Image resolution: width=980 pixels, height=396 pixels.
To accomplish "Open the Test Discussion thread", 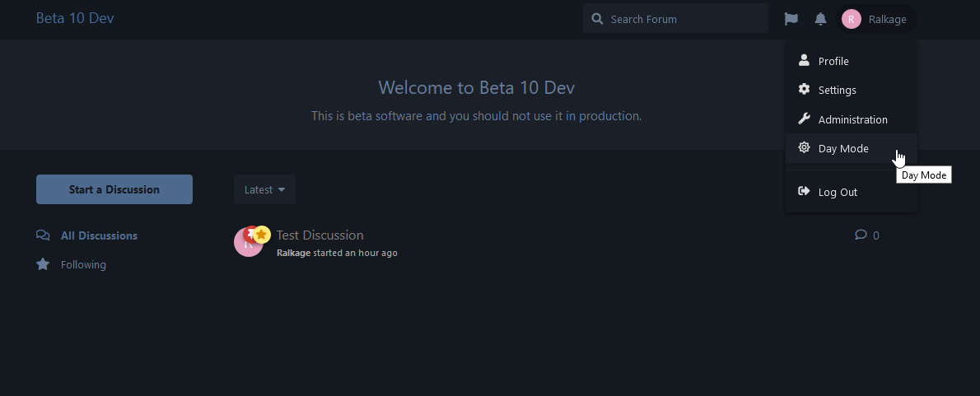I will 320,235.
